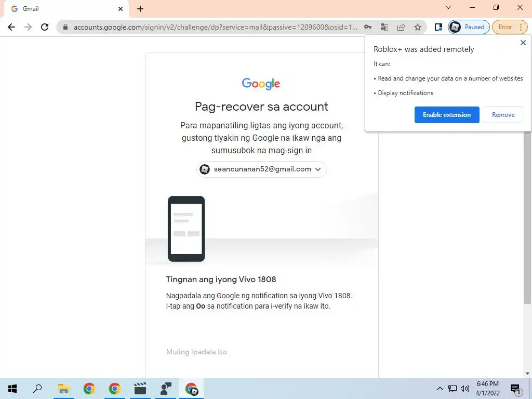This screenshot has height=399, width=532.
Task: Open saved passwords key icon
Action: click(368, 27)
